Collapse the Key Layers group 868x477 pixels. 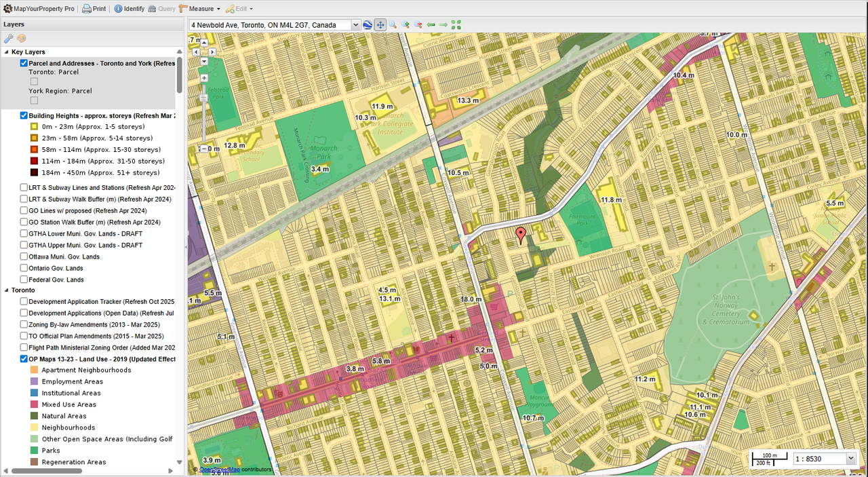point(6,52)
